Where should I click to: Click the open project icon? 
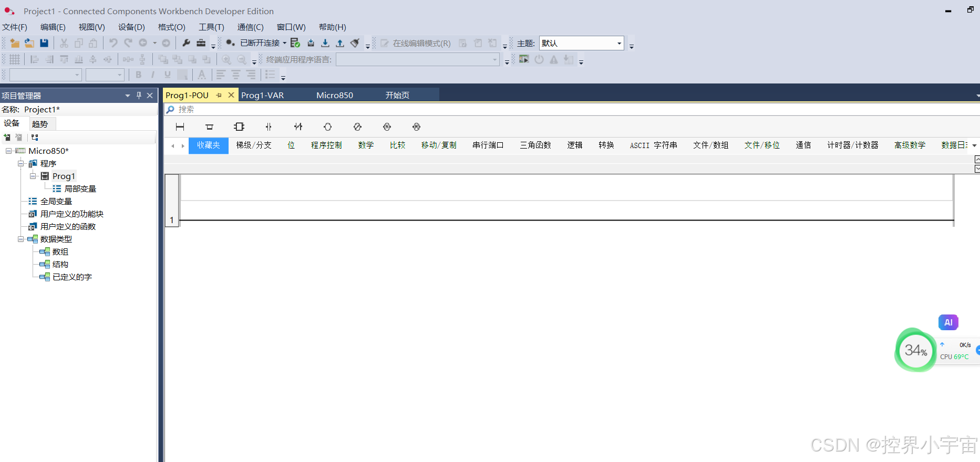click(x=29, y=43)
